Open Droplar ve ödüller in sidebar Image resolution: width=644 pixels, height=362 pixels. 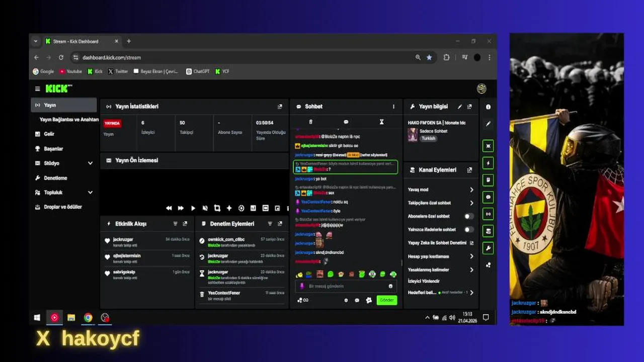coord(63,207)
